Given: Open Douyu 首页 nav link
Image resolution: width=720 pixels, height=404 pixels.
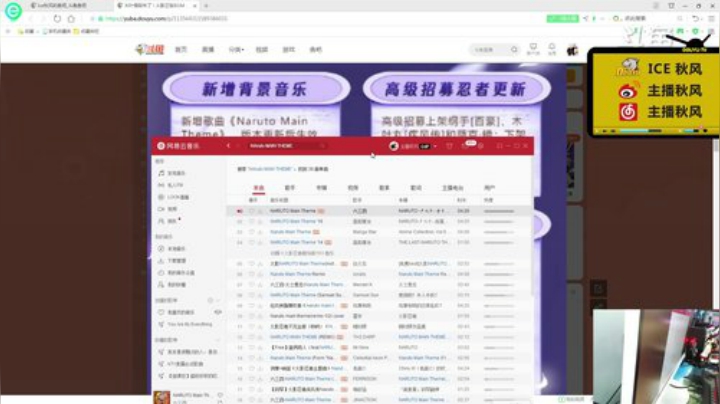Looking at the screenshot, I should tap(181, 49).
